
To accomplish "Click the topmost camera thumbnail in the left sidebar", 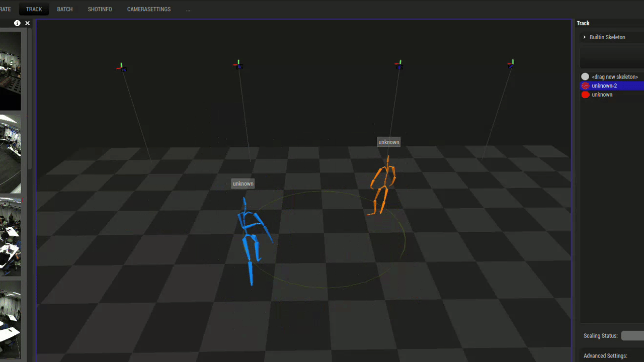I will [10, 70].
